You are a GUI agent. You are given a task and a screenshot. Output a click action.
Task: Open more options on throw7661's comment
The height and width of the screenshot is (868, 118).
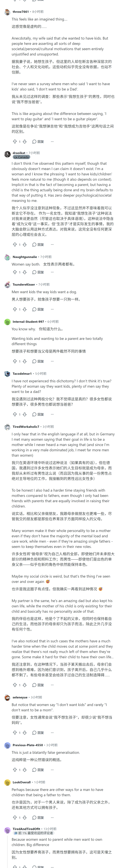click(x=52, y=141)
